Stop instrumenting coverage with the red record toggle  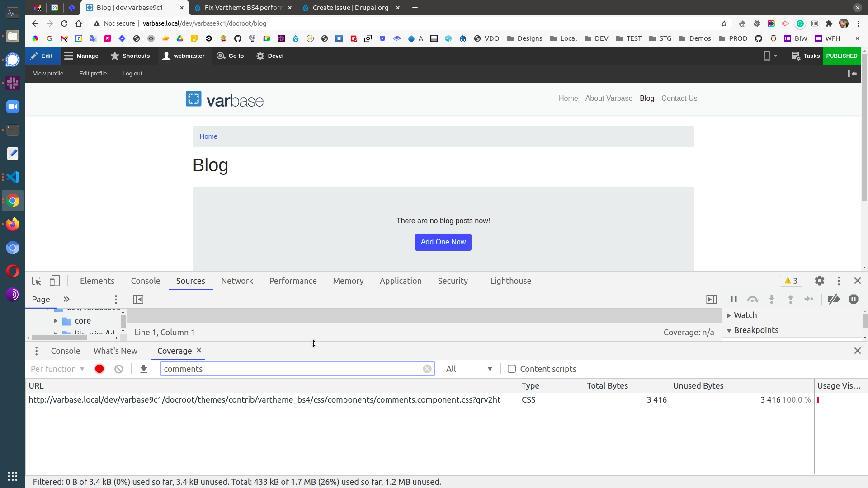(99, 369)
